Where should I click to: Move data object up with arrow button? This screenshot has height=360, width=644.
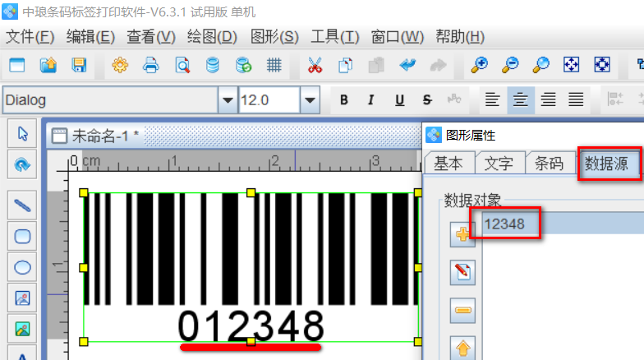462,348
